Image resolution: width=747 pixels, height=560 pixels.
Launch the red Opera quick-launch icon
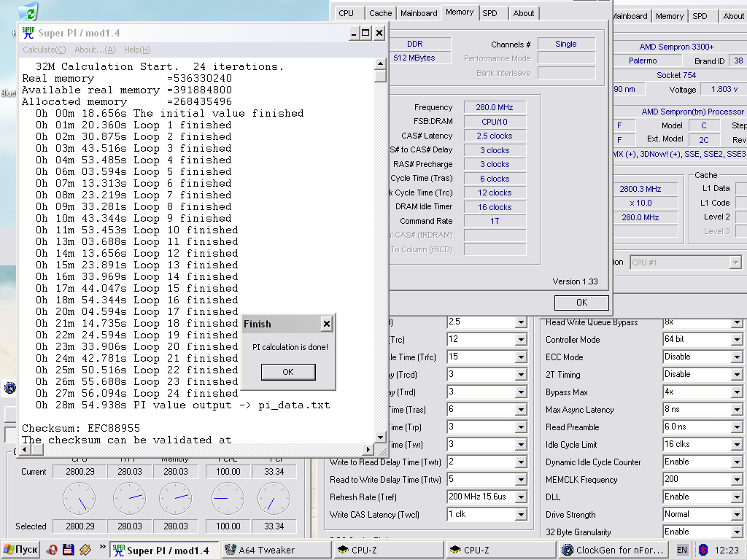pyautogui.click(x=52, y=550)
